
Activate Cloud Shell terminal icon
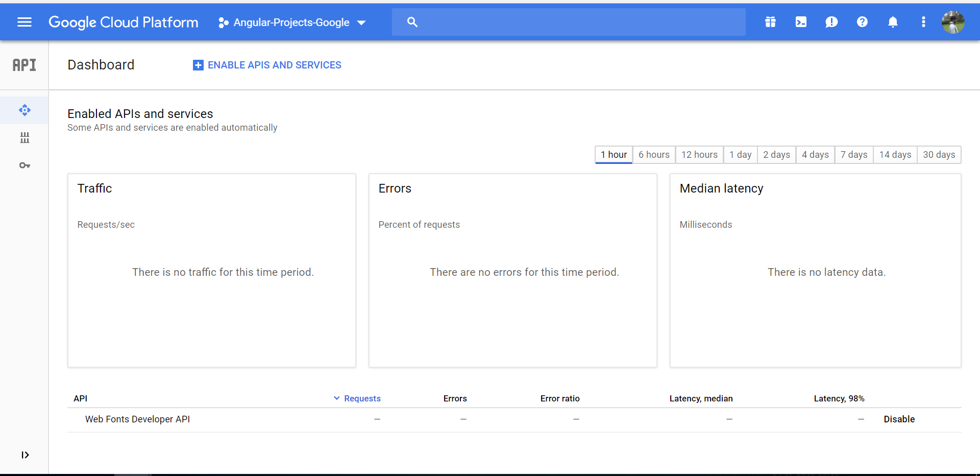coord(801,22)
